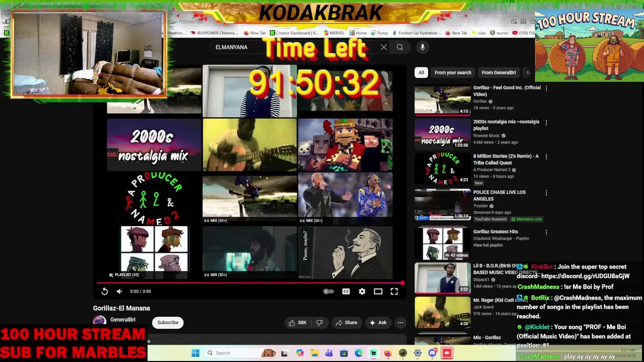The height and width of the screenshot is (362, 644).
Task: Open File Explorer from taskbar
Action: click(x=314, y=353)
